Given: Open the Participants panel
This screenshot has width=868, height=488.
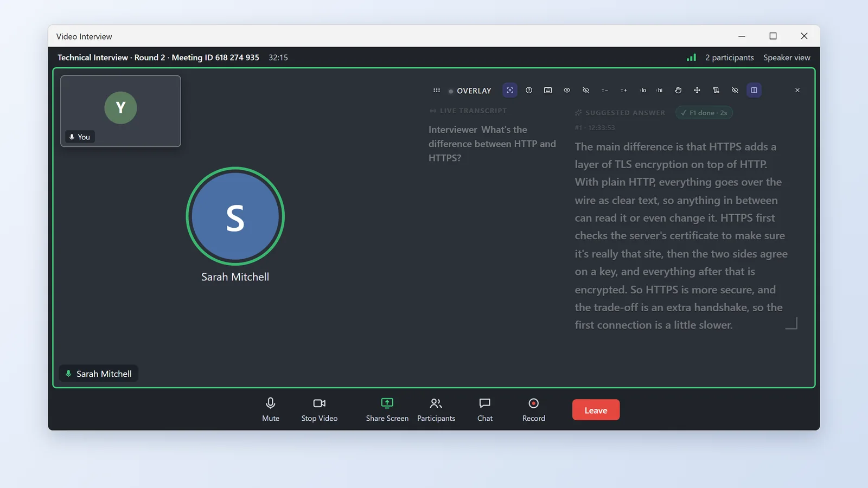Looking at the screenshot, I should coord(436,409).
